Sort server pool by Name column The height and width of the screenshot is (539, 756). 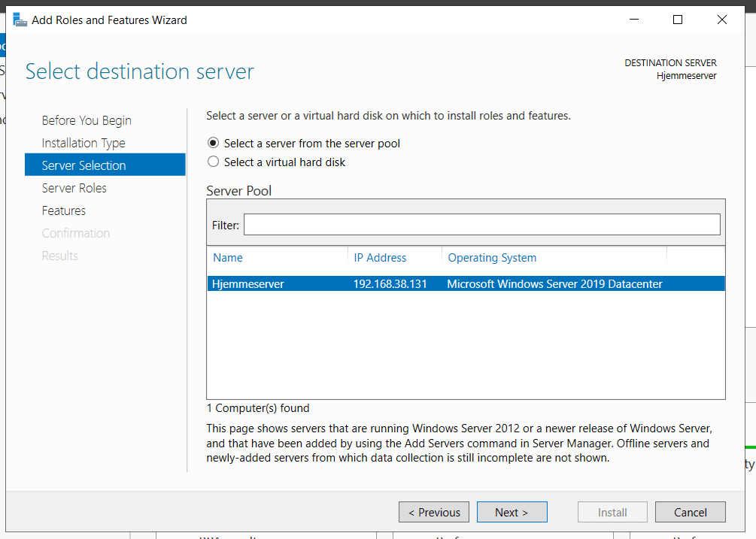click(x=228, y=258)
